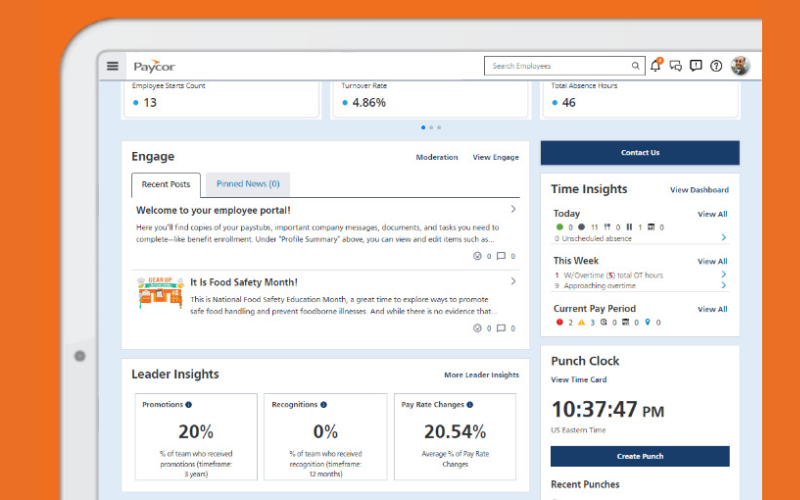The width and height of the screenshot is (800, 500).
Task: Open View Dashboard in Time Insights
Action: click(x=699, y=190)
